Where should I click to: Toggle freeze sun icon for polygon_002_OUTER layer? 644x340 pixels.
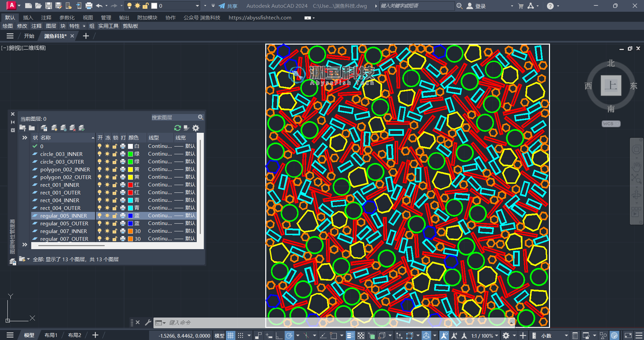tap(107, 177)
